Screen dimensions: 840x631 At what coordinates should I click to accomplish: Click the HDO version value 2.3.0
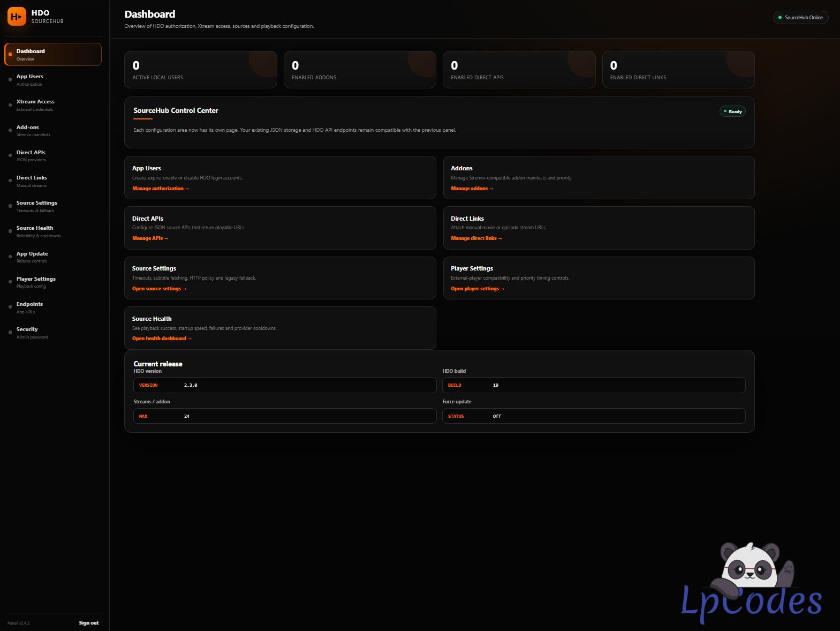pyautogui.click(x=191, y=386)
